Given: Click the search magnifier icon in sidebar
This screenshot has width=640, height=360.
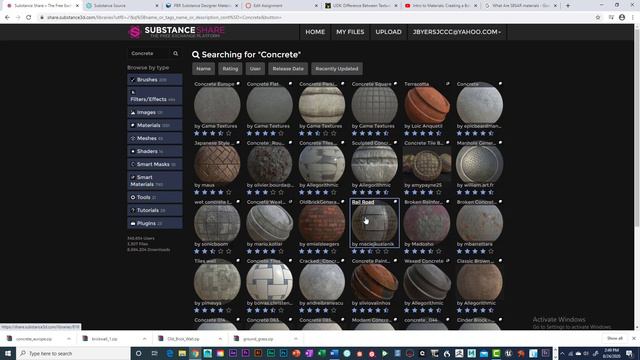Looking at the screenshot, I should coord(176,53).
